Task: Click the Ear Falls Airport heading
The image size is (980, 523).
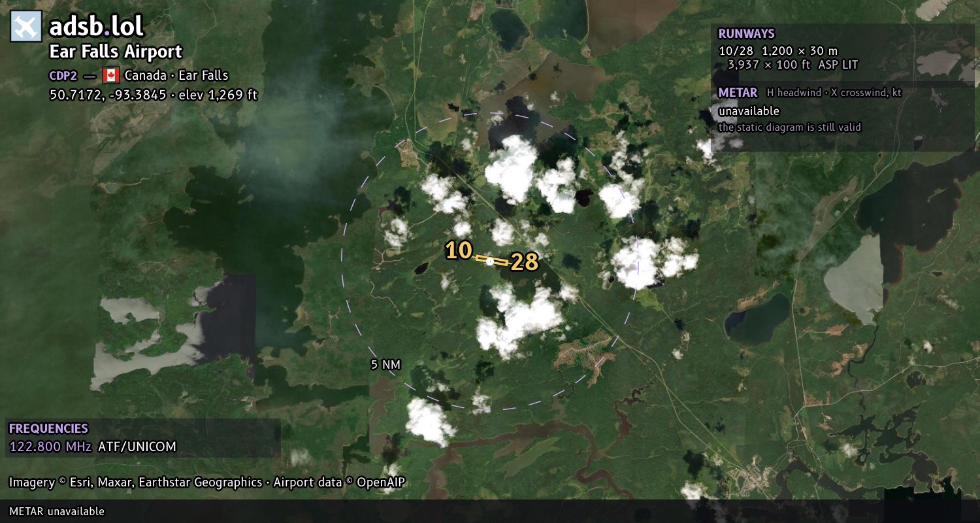Action: point(116,52)
